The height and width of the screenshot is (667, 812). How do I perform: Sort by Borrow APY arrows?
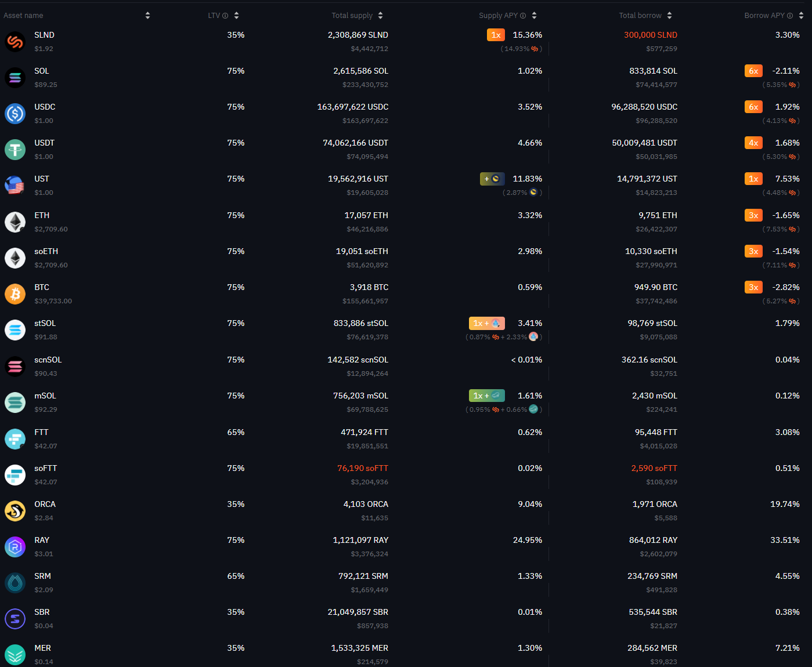point(801,16)
